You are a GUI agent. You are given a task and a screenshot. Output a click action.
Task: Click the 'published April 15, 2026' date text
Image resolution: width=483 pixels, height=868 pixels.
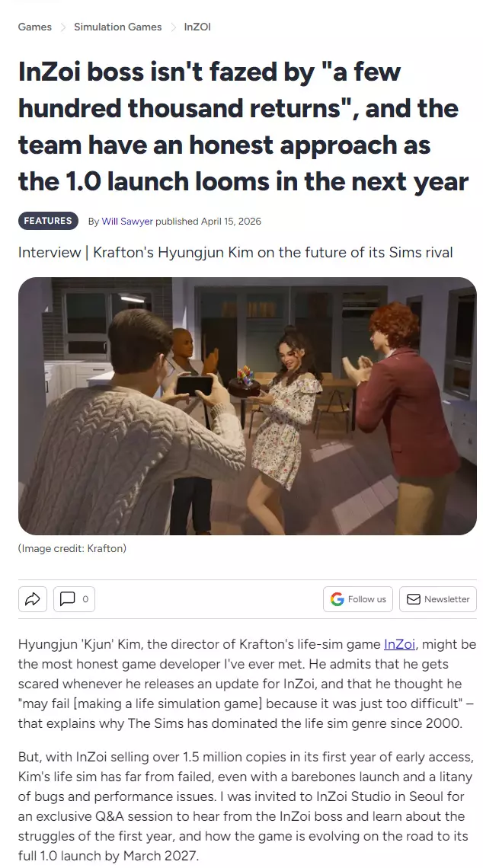(x=208, y=222)
